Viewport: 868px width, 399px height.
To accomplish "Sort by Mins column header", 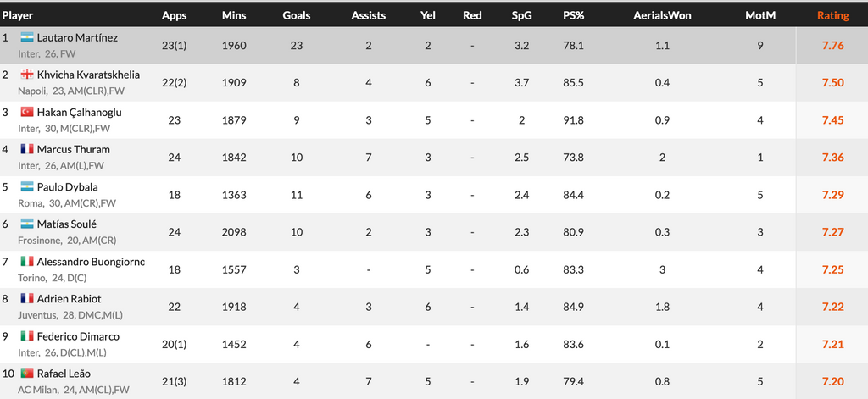I will (x=234, y=15).
